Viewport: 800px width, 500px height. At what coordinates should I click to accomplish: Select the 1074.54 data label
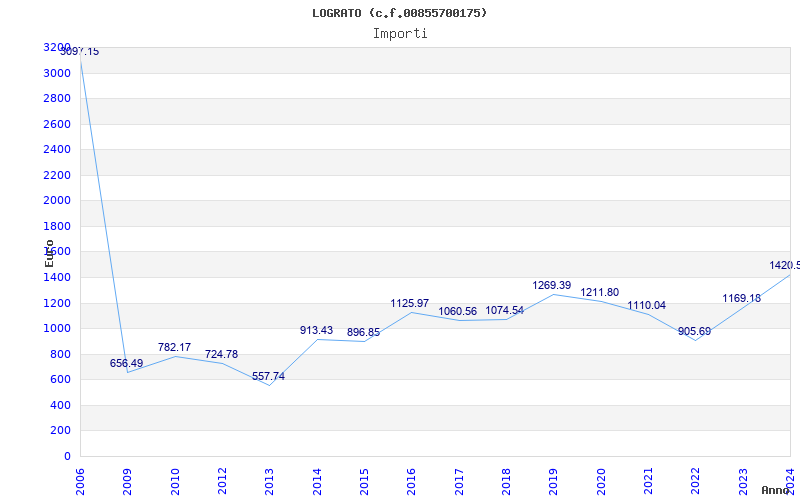point(505,310)
